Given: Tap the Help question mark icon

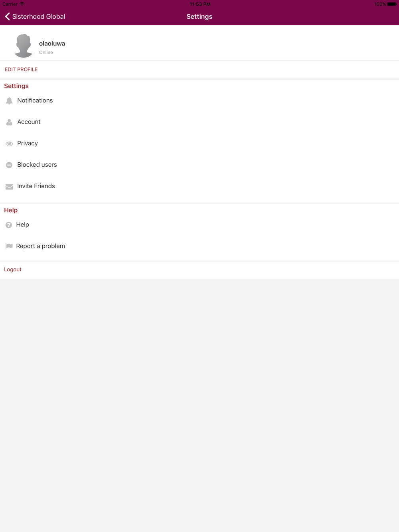Looking at the screenshot, I should point(9,225).
